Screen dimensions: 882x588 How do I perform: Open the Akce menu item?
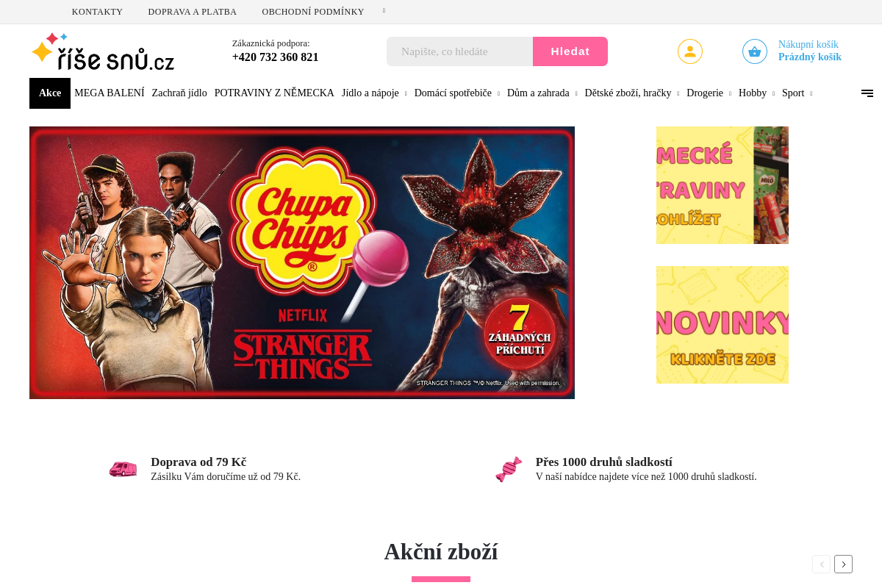pos(50,93)
